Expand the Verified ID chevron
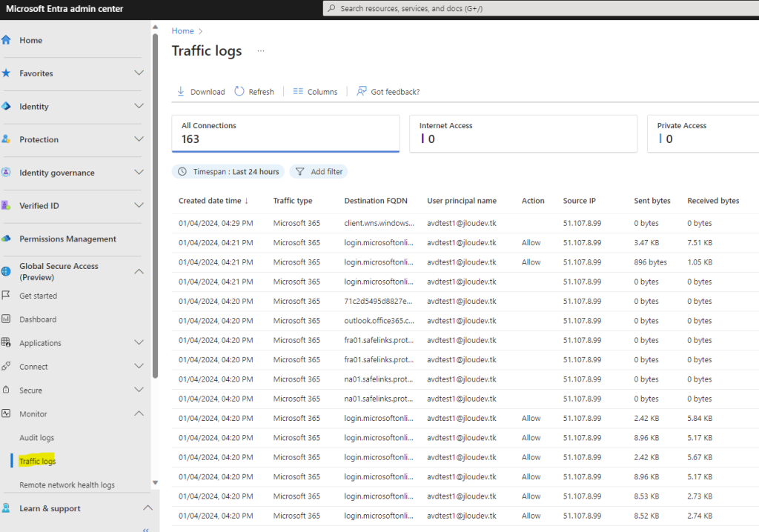The width and height of the screenshot is (759, 532). 139,205
